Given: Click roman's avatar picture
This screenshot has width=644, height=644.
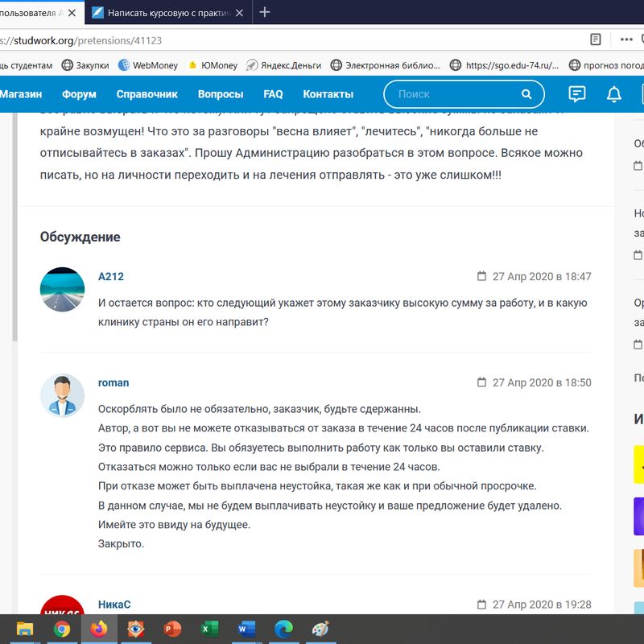Looking at the screenshot, I should point(62,395).
